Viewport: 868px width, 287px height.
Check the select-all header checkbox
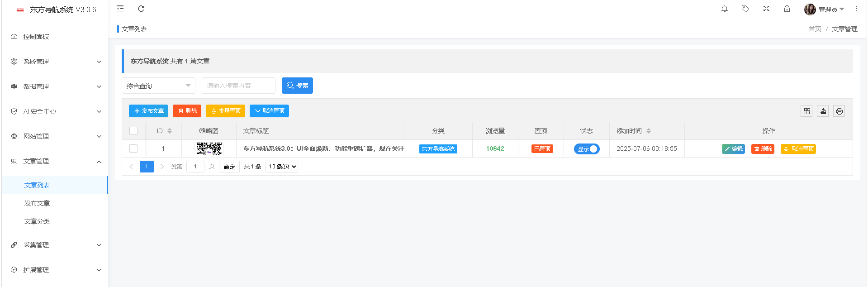pyautogui.click(x=133, y=131)
